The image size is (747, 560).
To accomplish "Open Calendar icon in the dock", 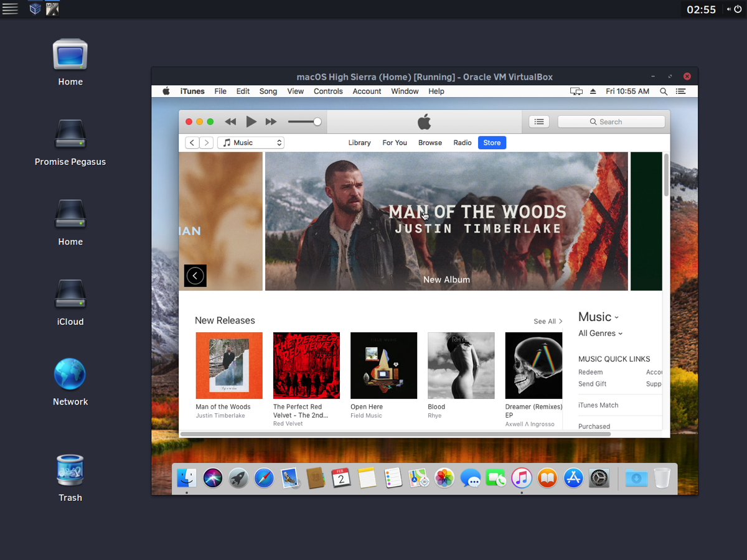I will (x=341, y=478).
